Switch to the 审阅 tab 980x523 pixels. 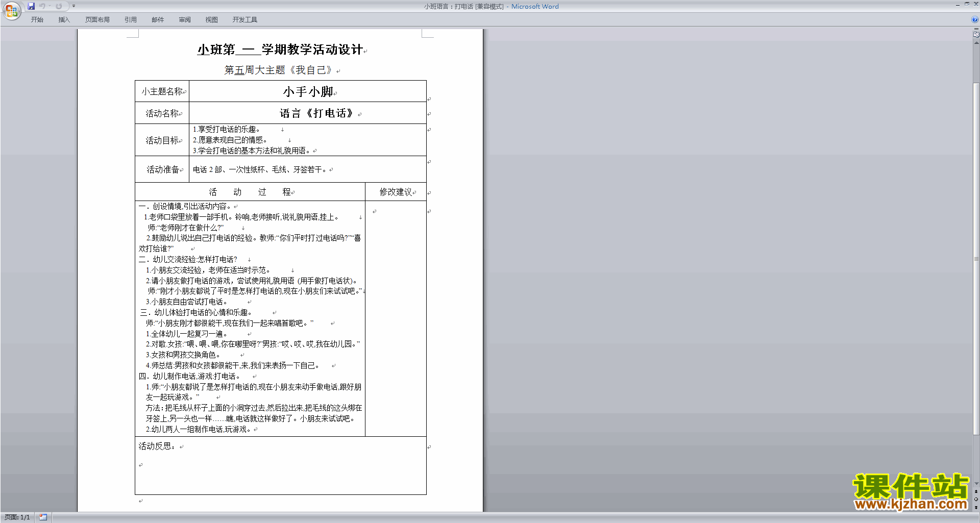pos(185,20)
